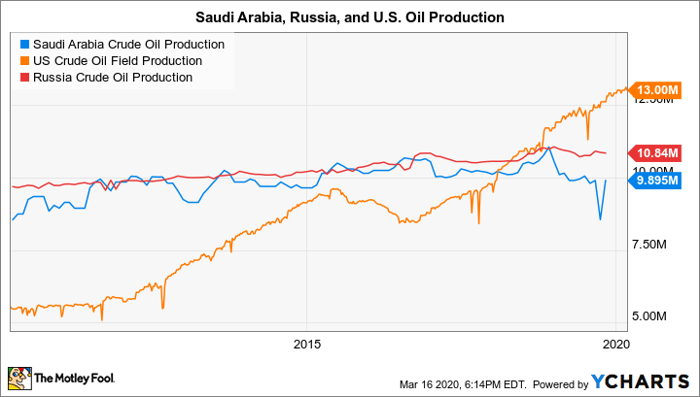
Task: Click the 2015 x-axis label
Action: pyautogui.click(x=307, y=344)
